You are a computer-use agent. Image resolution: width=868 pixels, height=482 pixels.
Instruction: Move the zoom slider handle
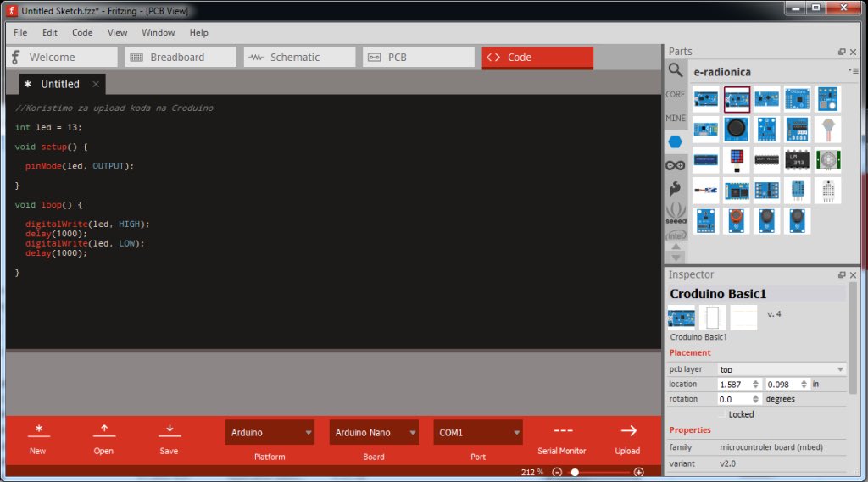pos(576,472)
